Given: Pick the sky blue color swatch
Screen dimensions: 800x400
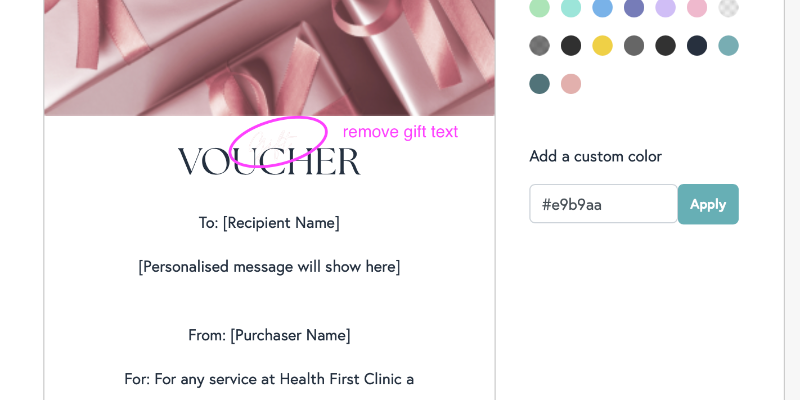Looking at the screenshot, I should [x=603, y=7].
